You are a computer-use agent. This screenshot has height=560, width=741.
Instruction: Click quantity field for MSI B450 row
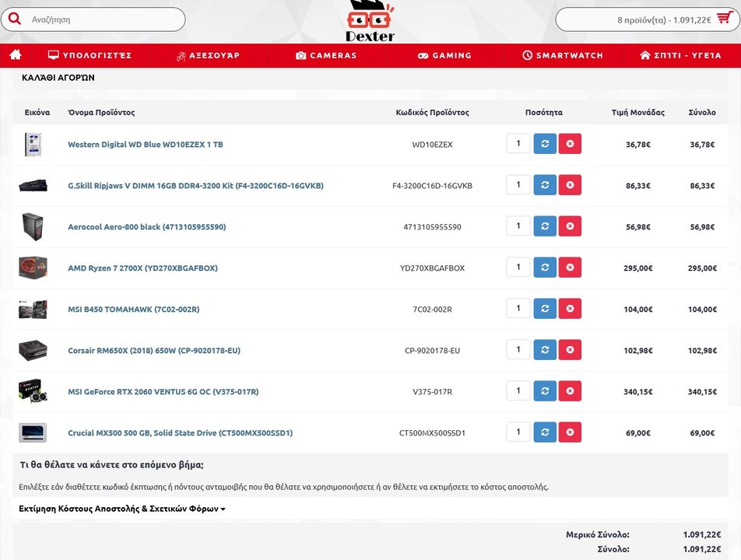click(518, 308)
